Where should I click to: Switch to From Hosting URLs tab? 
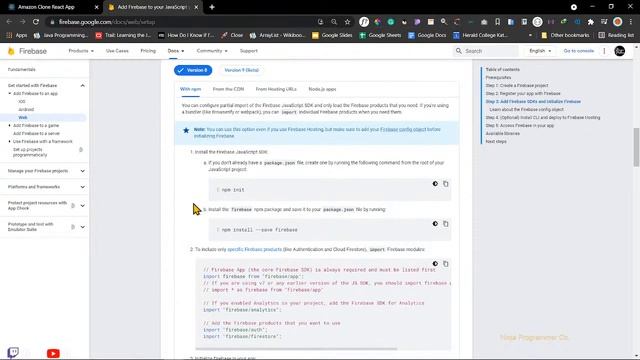tap(276, 89)
